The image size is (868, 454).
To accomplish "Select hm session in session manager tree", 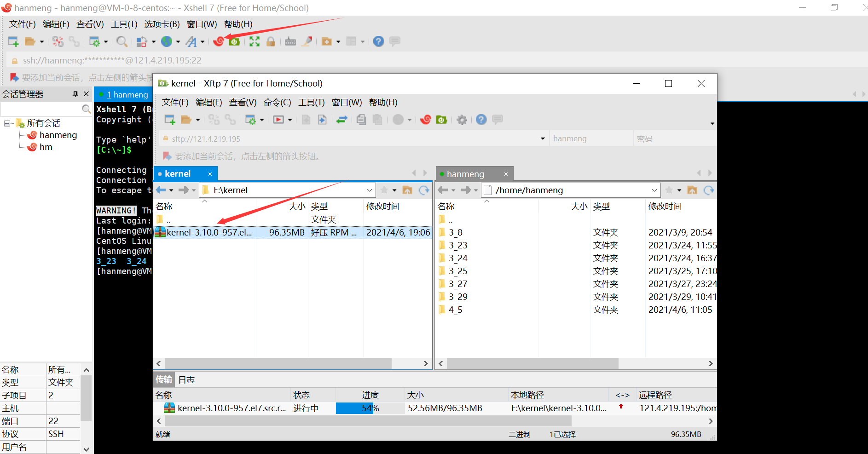I will point(46,147).
